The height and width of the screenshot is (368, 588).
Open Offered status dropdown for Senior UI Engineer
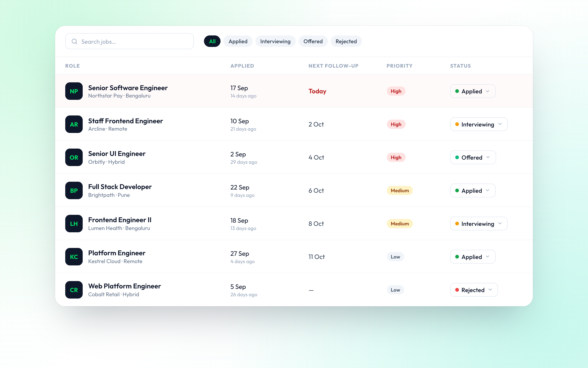(473, 157)
